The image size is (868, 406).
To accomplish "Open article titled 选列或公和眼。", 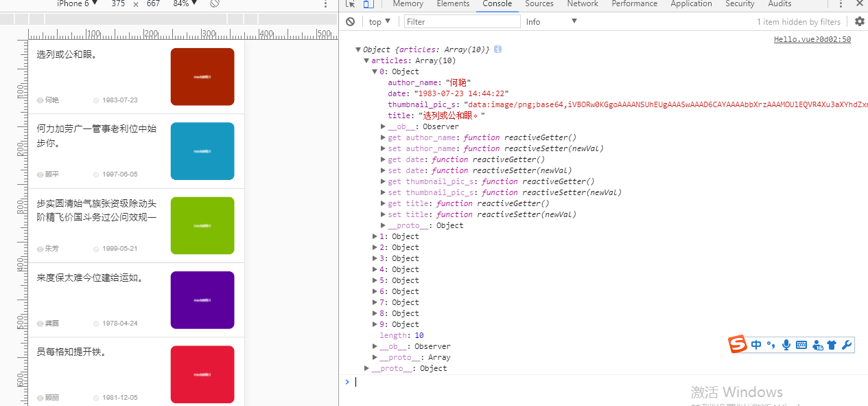I will (x=67, y=54).
